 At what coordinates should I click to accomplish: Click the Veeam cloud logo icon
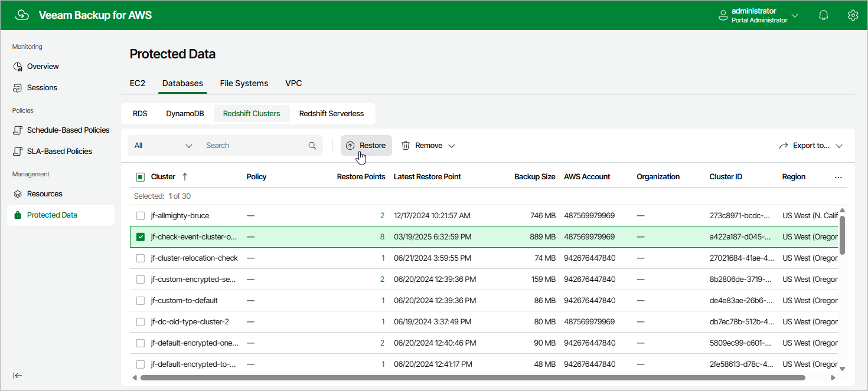(x=22, y=15)
